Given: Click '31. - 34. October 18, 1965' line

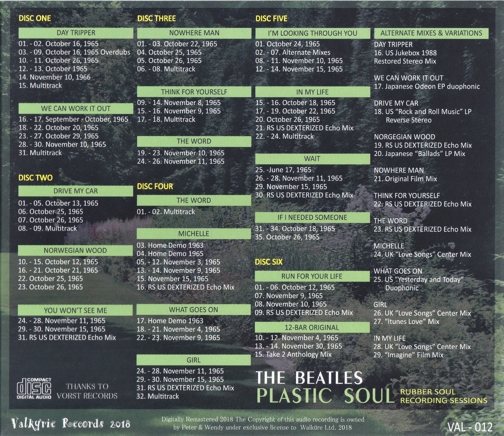Looking at the screenshot, I should pyautogui.click(x=295, y=229).
